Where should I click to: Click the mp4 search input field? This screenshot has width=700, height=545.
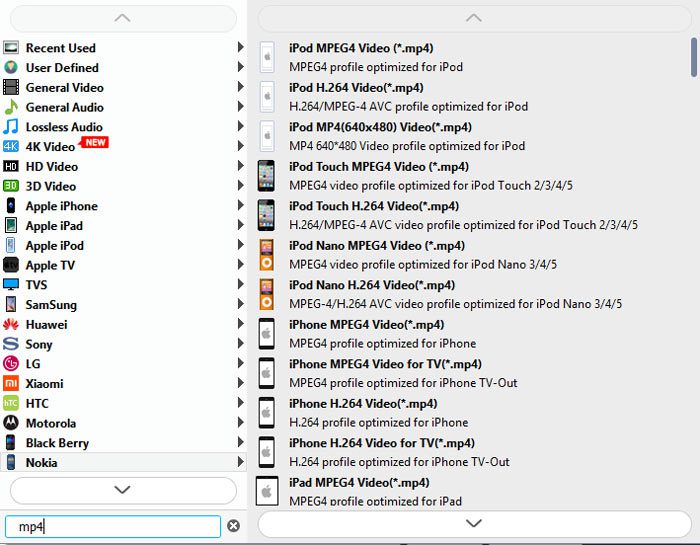point(113,527)
